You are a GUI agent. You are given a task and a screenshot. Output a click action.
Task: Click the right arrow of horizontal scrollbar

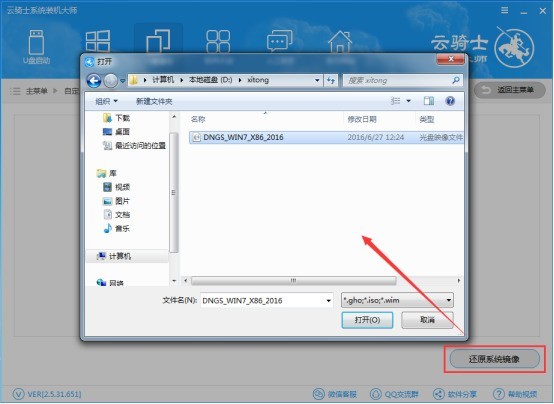point(459,281)
